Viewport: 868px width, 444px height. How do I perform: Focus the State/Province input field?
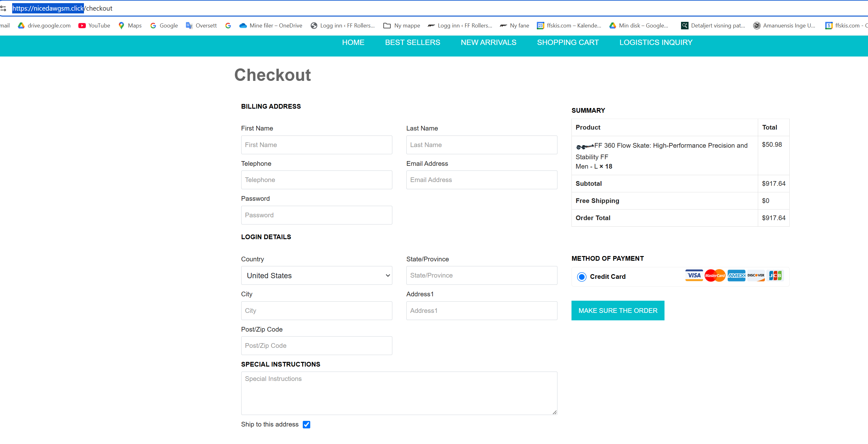click(x=482, y=275)
